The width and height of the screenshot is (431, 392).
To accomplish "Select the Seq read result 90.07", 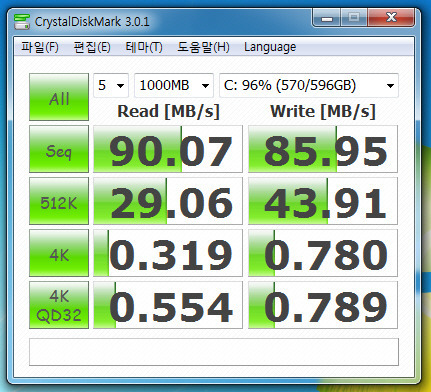I will [168, 149].
